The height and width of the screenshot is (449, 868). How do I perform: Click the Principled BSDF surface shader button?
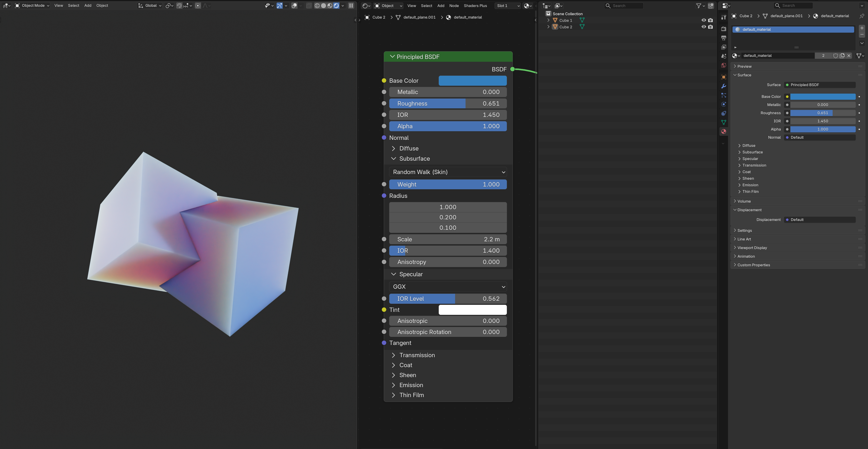(x=820, y=85)
